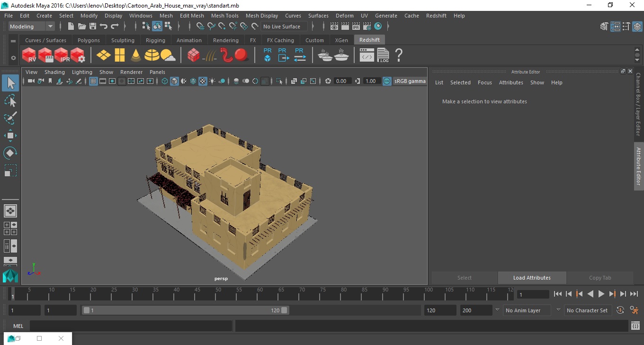The image size is (644, 345).
Task: Open scene folder icon in status line
Action: (82, 27)
